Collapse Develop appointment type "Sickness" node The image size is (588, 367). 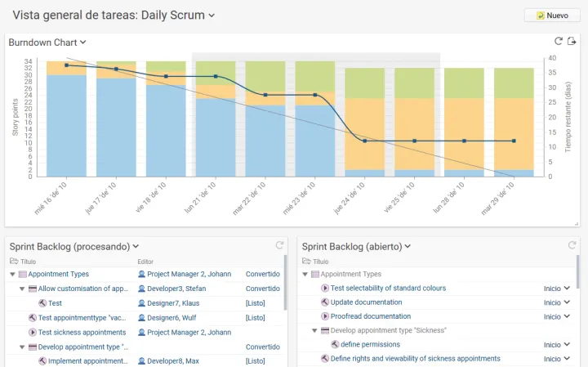[x=314, y=330]
